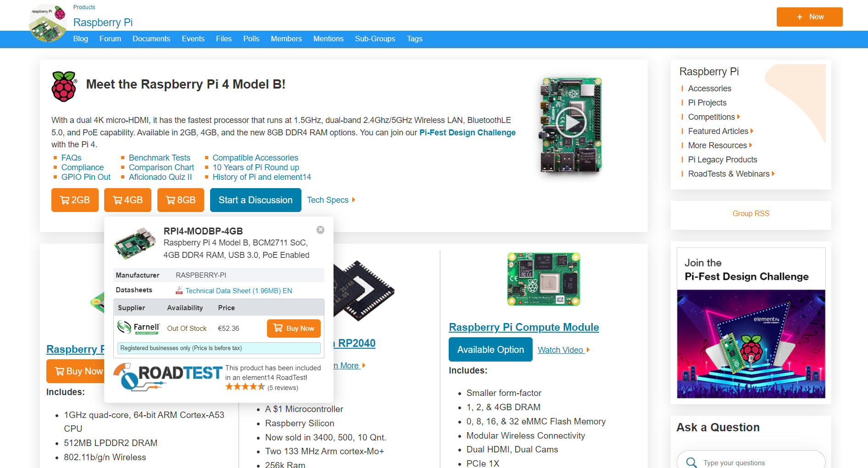Expand Featured Articles in the sidebar
Screen dimensions: 868x468
(720, 131)
